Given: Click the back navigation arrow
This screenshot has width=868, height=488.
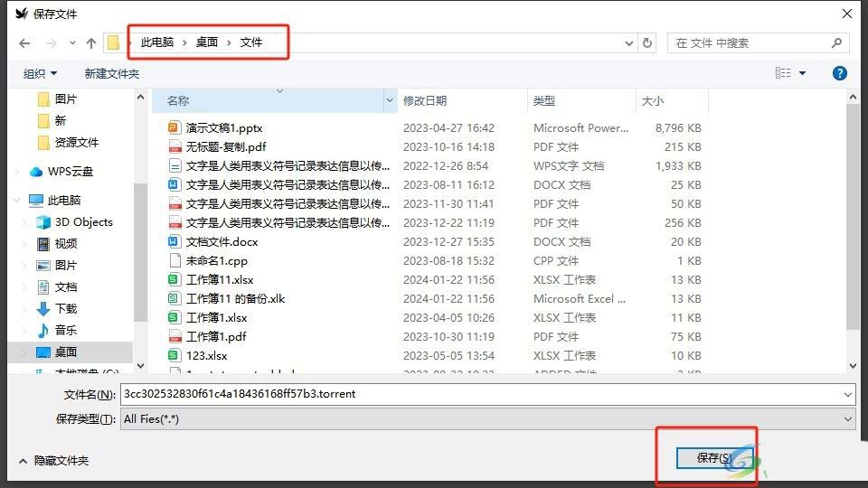Looking at the screenshot, I should pos(24,43).
